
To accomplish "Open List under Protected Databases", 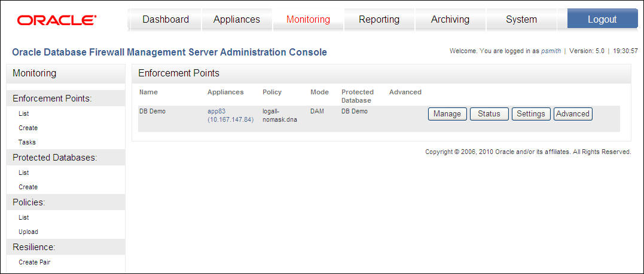I will tap(24, 173).
